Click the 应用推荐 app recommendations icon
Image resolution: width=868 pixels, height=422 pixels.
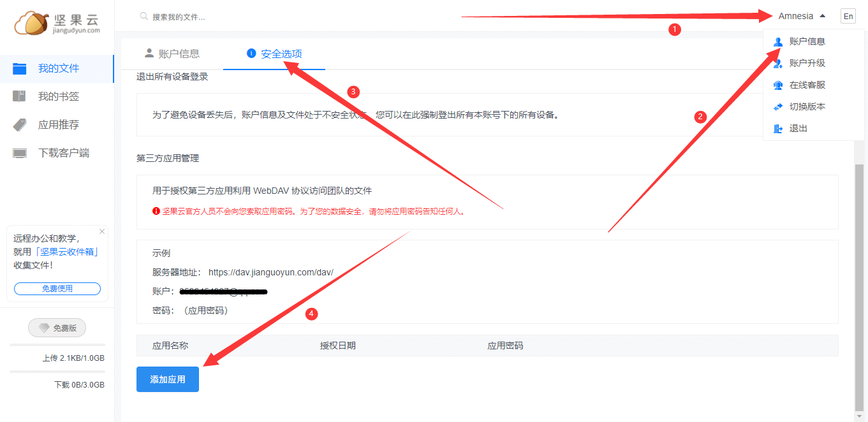19,124
